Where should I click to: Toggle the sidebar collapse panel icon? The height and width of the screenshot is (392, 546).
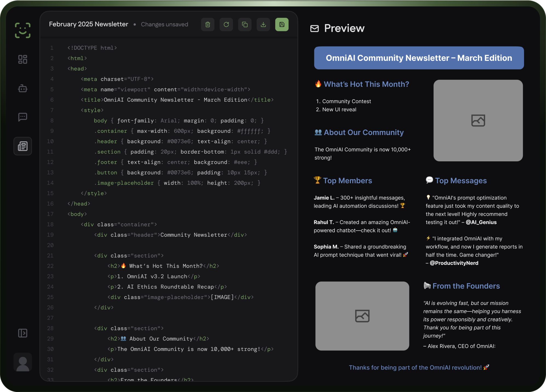point(23,333)
